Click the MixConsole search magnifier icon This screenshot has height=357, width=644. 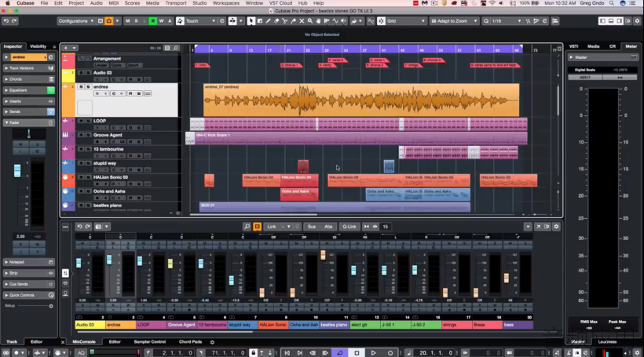coord(247,227)
